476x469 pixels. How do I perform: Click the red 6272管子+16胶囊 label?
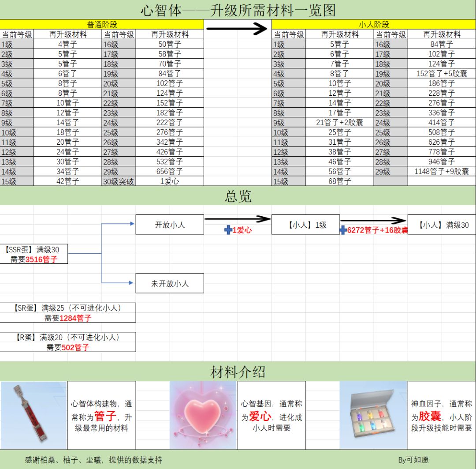click(x=377, y=230)
